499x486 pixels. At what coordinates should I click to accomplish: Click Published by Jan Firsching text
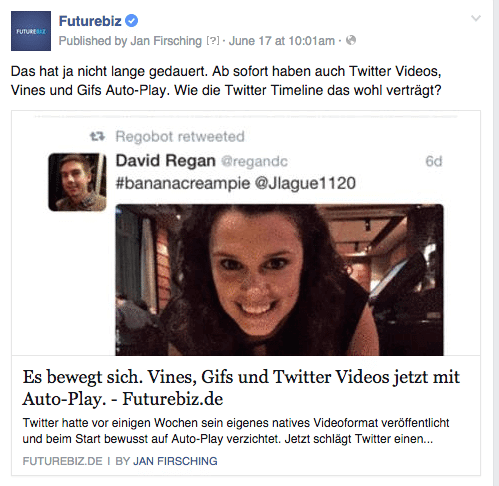tap(130, 41)
